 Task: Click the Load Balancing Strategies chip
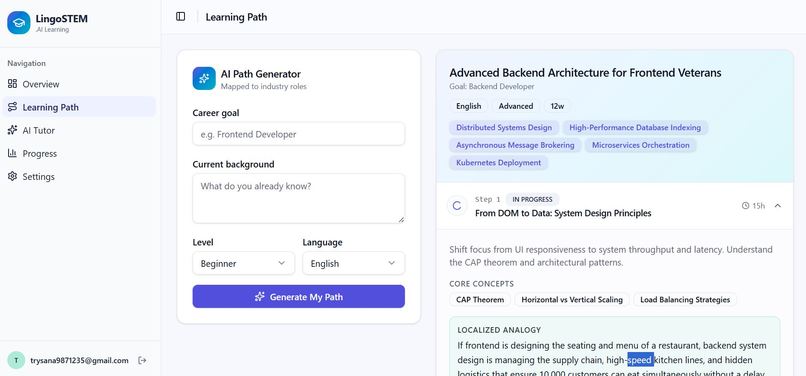pos(685,299)
